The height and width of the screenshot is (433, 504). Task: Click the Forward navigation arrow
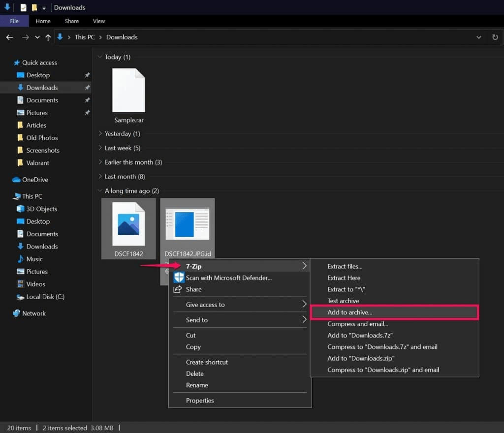pyautogui.click(x=26, y=37)
